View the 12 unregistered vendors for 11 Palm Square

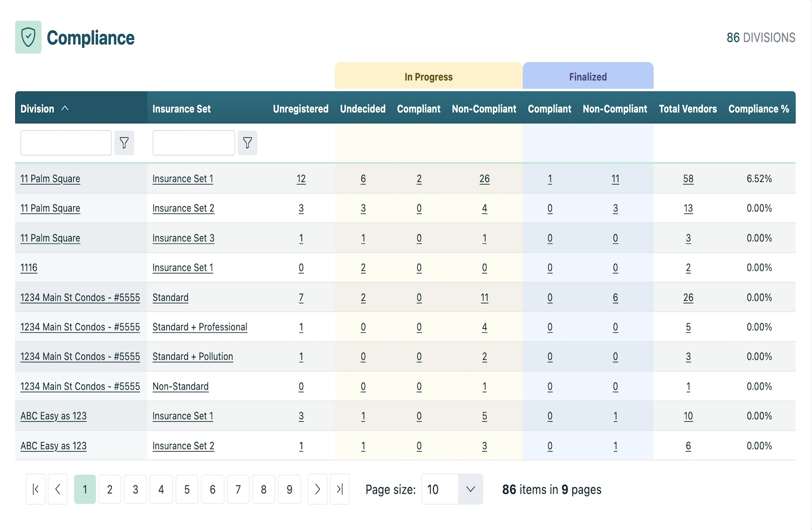pos(301,179)
